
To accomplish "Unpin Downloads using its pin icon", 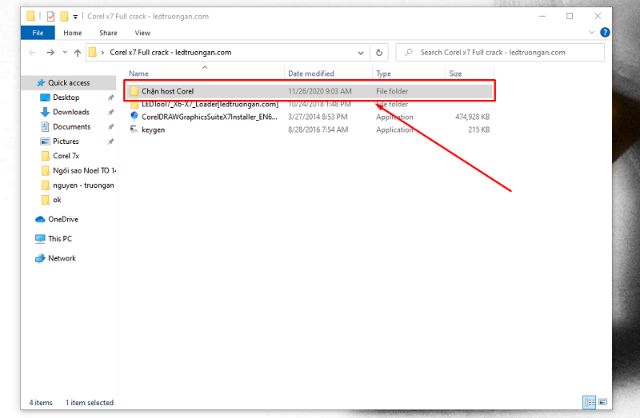I will tap(111, 112).
